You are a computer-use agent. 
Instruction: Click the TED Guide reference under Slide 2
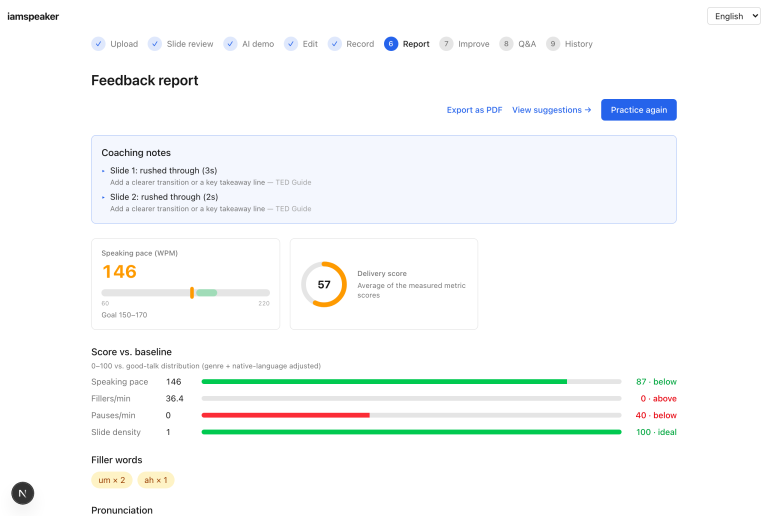(x=293, y=209)
